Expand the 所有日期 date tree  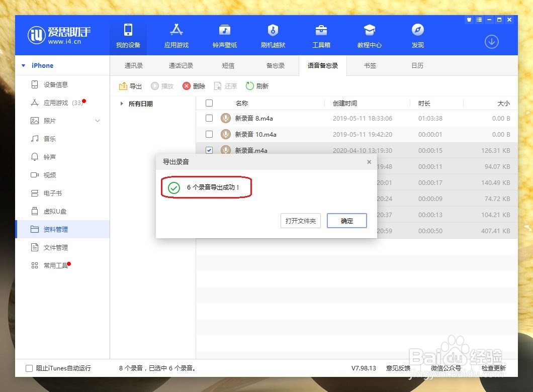click(121, 104)
